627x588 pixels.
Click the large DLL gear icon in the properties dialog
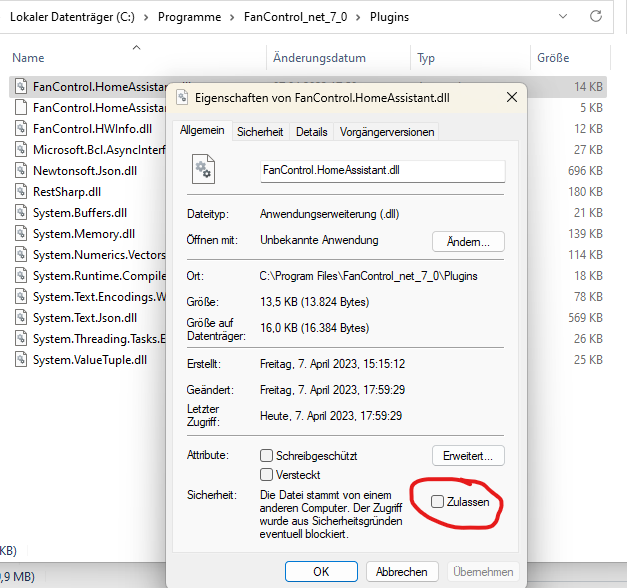[x=203, y=169]
